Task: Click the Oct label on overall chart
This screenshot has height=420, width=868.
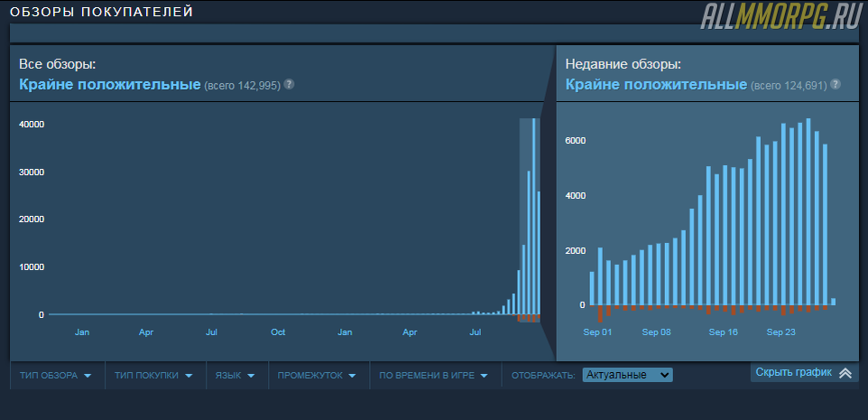Action: (278, 332)
